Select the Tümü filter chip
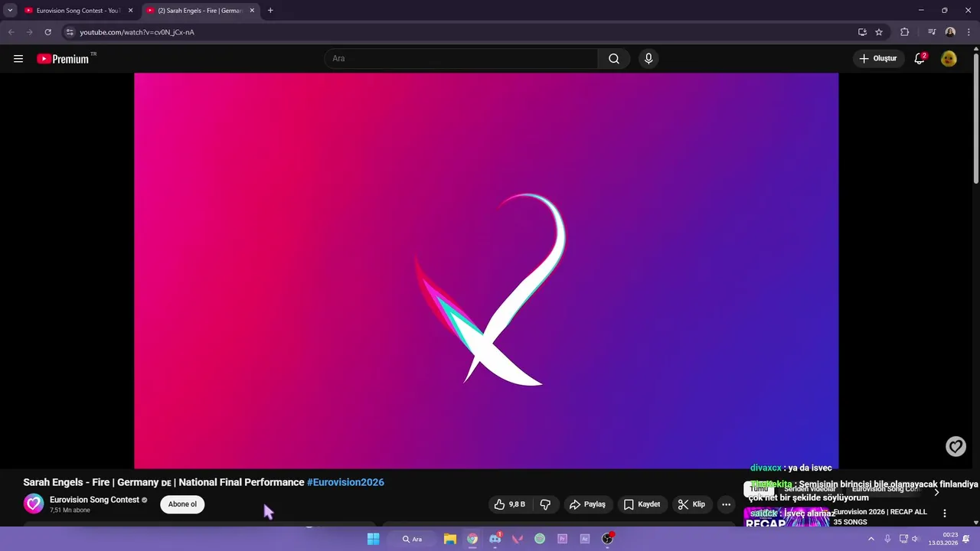980x551 pixels. tap(759, 489)
